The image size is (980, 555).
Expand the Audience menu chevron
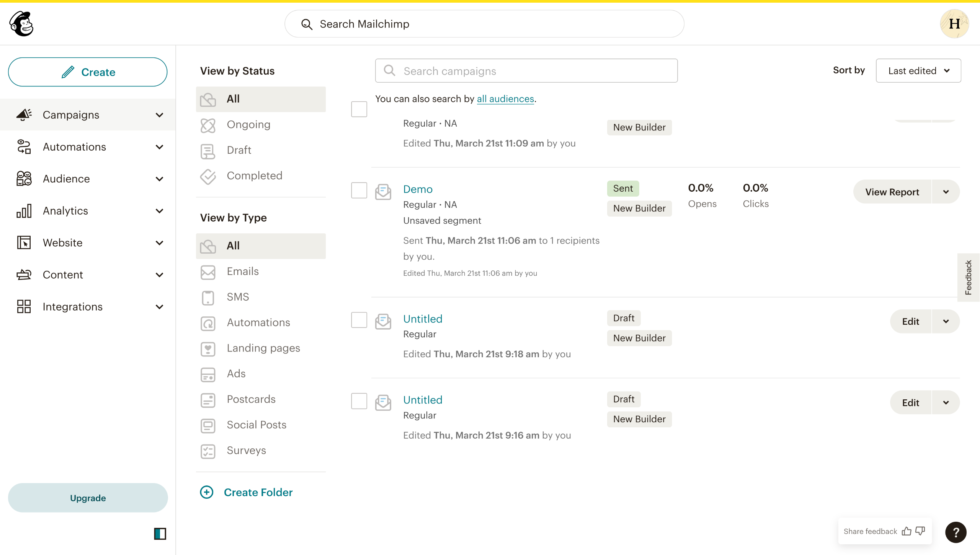coord(160,179)
